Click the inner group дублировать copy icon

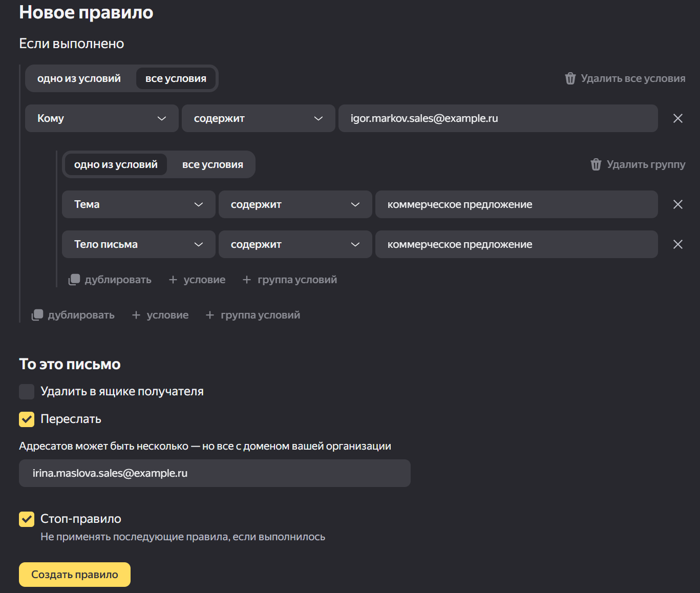coord(74,280)
